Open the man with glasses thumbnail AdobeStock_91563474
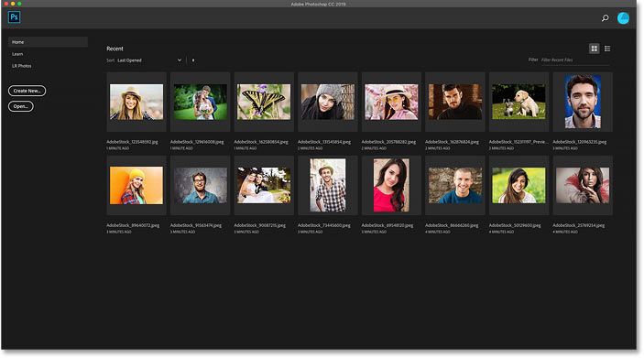 [200, 185]
